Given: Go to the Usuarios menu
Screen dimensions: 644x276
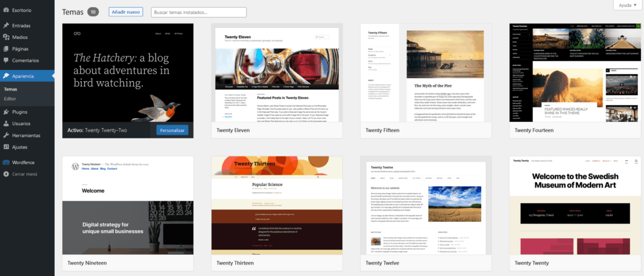Looking at the screenshot, I should (x=27, y=123).
